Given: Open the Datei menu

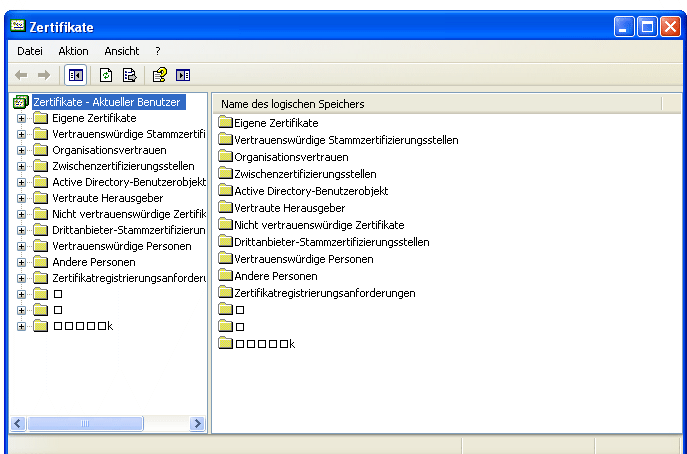Looking at the screenshot, I should click(x=30, y=50).
